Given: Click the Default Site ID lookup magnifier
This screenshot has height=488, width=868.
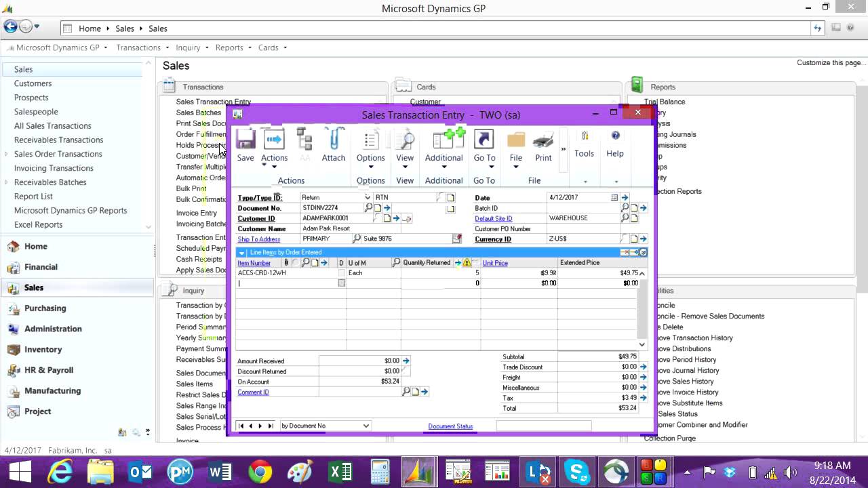Looking at the screenshot, I should (625, 218).
